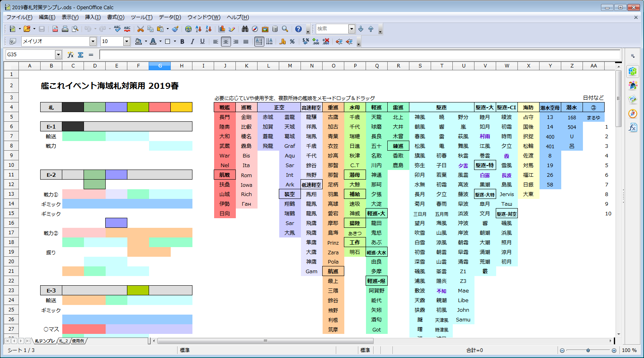This screenshot has height=358, width=644.
Task: Apply Currency number format icon
Action: [282, 41]
